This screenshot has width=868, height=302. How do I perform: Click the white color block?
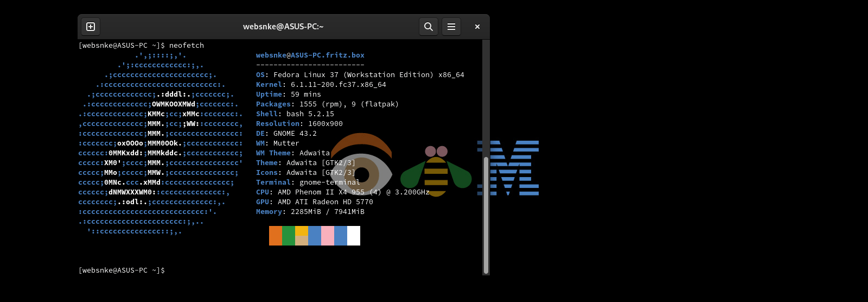pyautogui.click(x=354, y=236)
